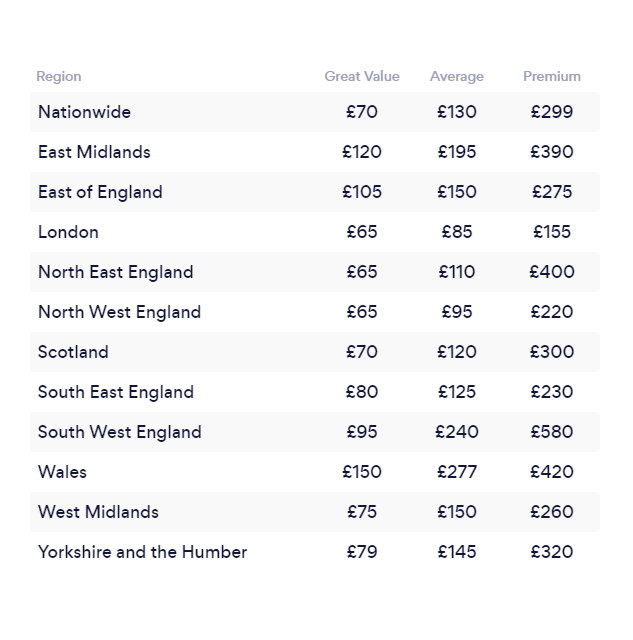Select the Nationwide row label
This screenshot has width=633, height=640.
point(84,112)
